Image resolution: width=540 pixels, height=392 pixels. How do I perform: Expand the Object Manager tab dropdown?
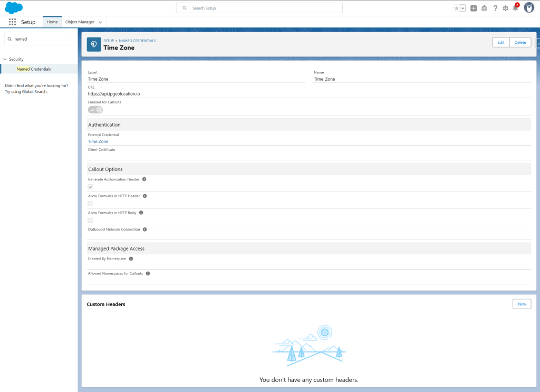click(x=100, y=22)
